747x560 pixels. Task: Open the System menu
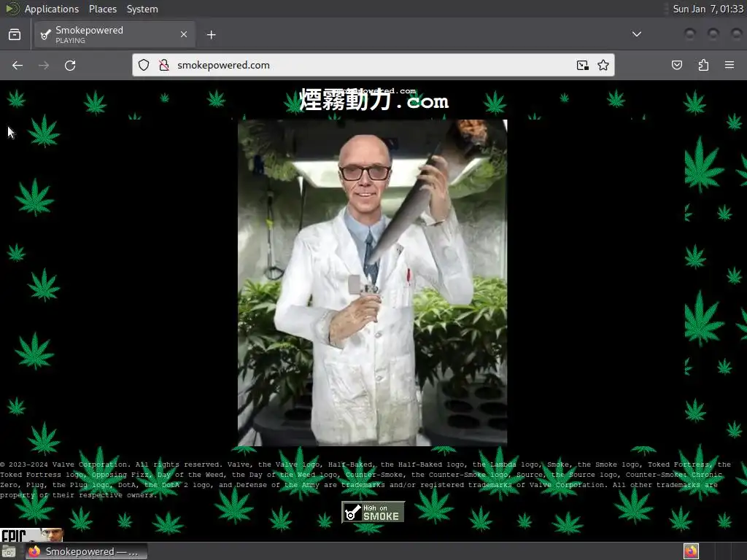tap(142, 9)
